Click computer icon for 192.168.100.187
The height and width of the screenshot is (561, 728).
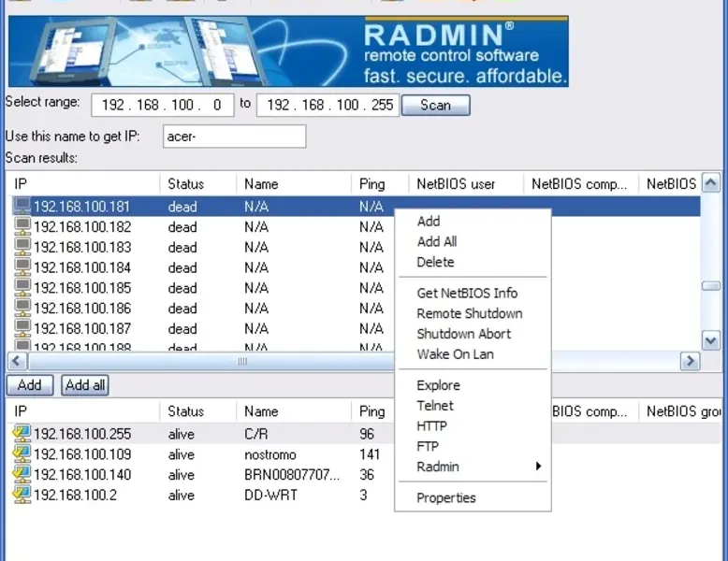(22, 328)
